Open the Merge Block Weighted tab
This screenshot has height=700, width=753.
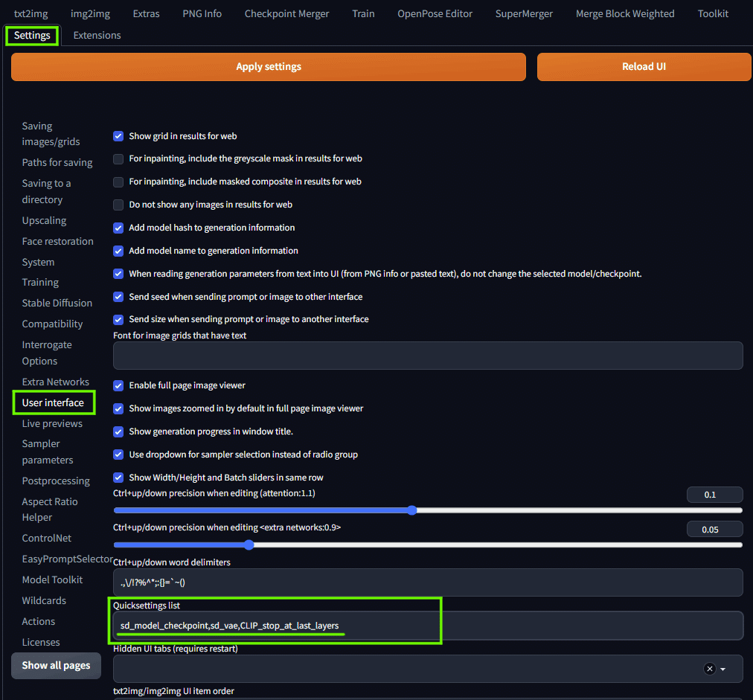coord(625,13)
